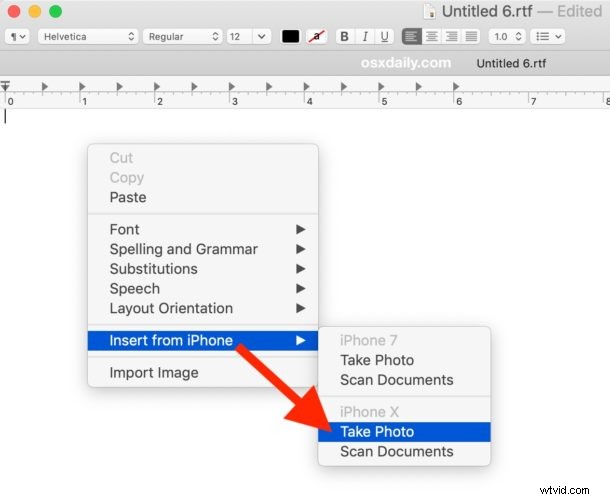Click the tab stop marker before ruler mark 1
610x500 pixels.
[x=44, y=86]
